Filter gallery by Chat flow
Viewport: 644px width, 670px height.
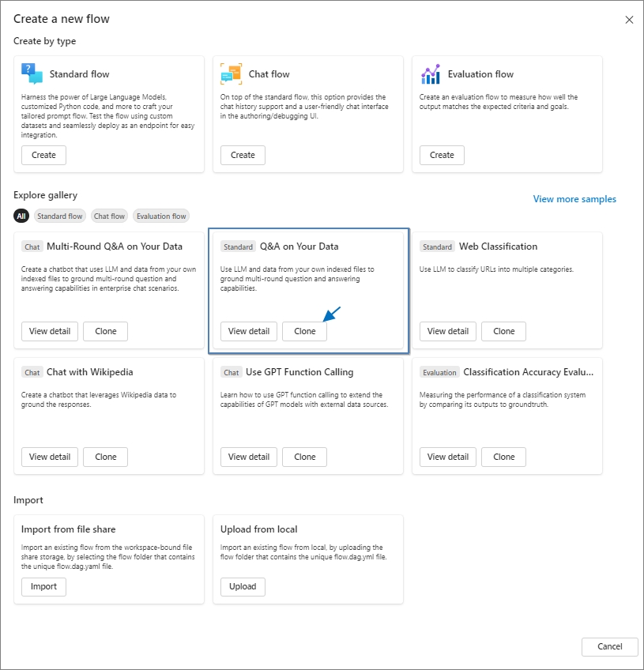[109, 216]
